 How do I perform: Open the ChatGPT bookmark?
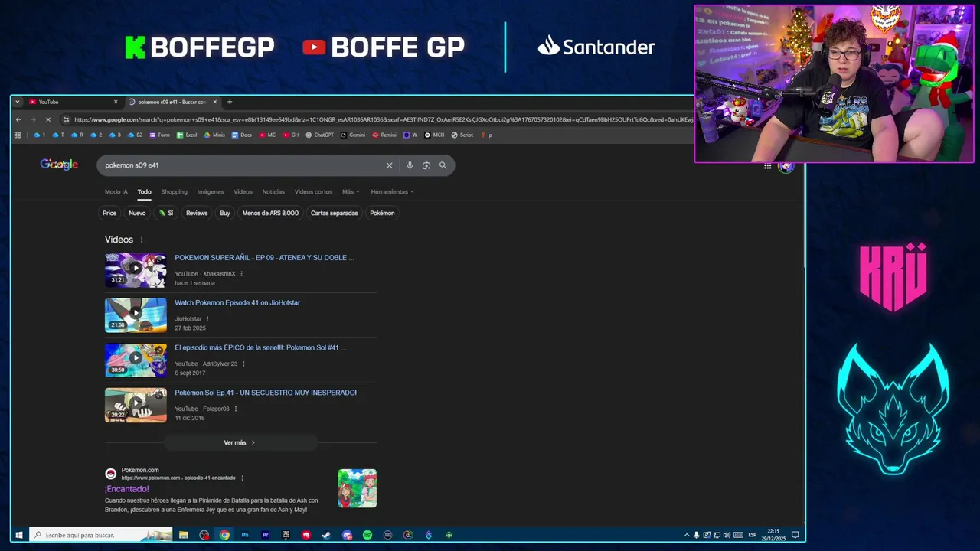tap(319, 135)
